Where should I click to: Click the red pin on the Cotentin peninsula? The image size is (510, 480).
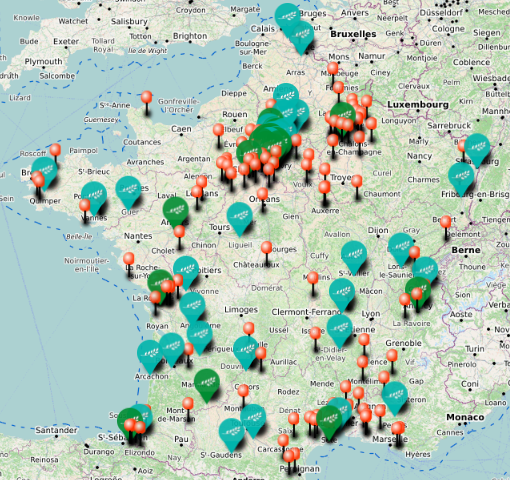tap(146, 103)
